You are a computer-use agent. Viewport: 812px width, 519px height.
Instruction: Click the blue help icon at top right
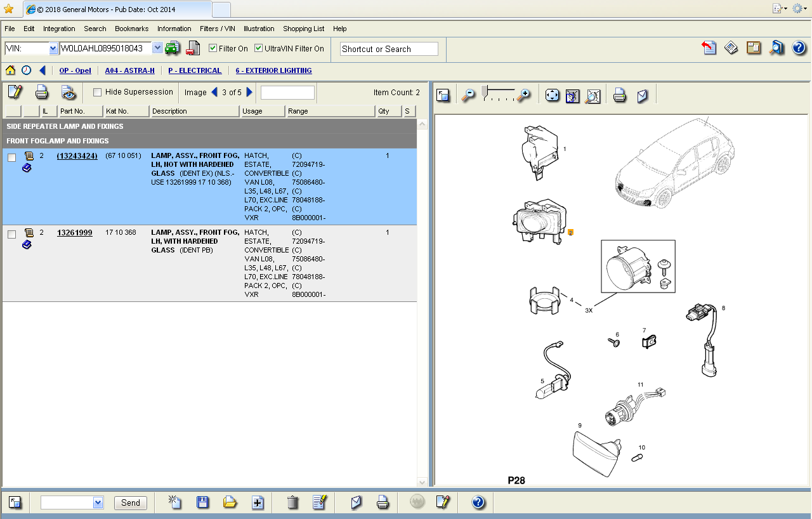click(799, 48)
